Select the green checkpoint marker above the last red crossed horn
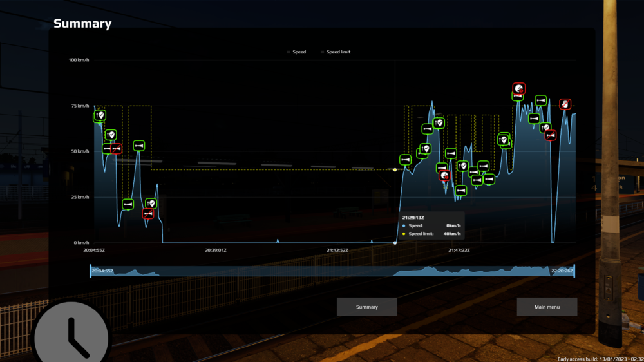Image resolution: width=644 pixels, height=362 pixels. (545, 128)
